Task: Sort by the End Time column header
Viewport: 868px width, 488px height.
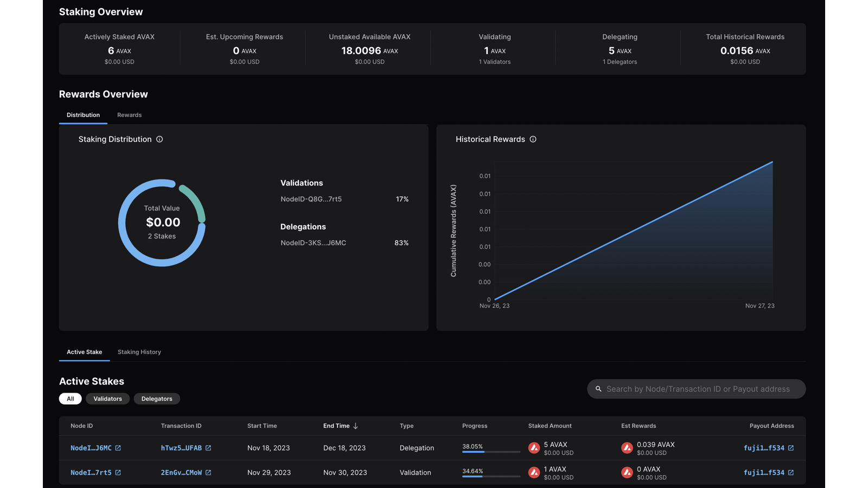Action: [x=336, y=426]
